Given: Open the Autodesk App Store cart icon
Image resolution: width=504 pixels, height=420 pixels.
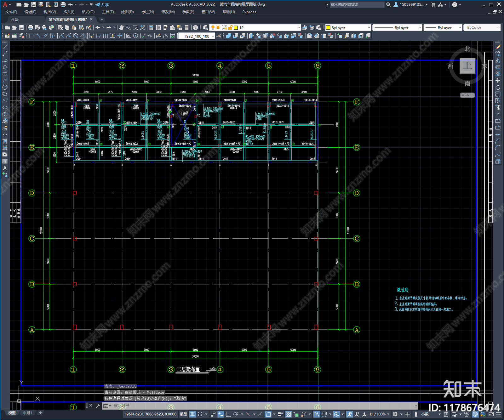Looking at the screenshot, I should tap(433, 4).
